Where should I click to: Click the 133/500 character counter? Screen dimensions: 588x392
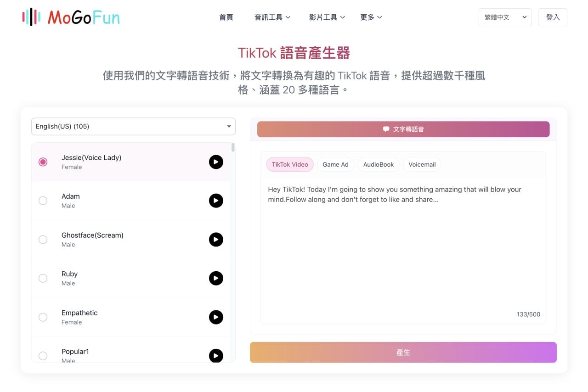528,314
